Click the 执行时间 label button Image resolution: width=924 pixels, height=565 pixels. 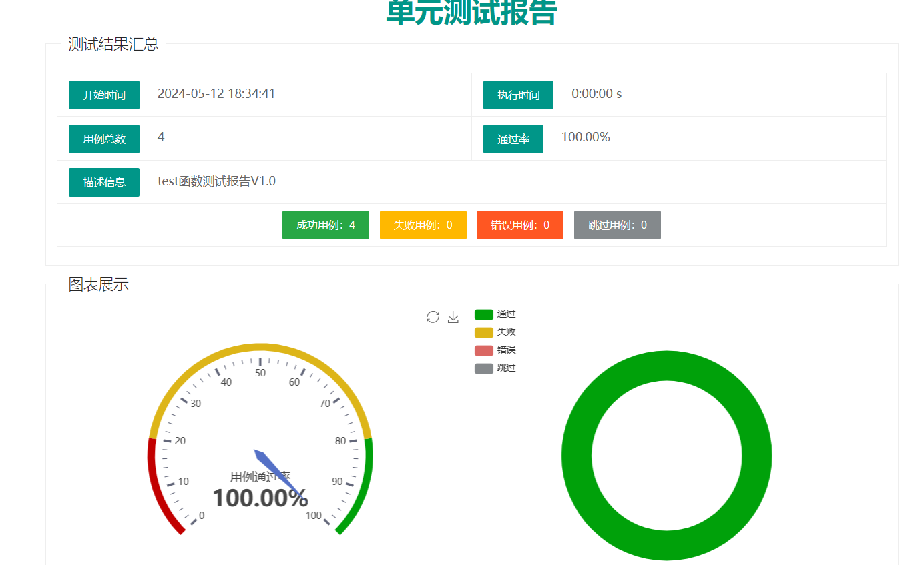click(x=518, y=95)
